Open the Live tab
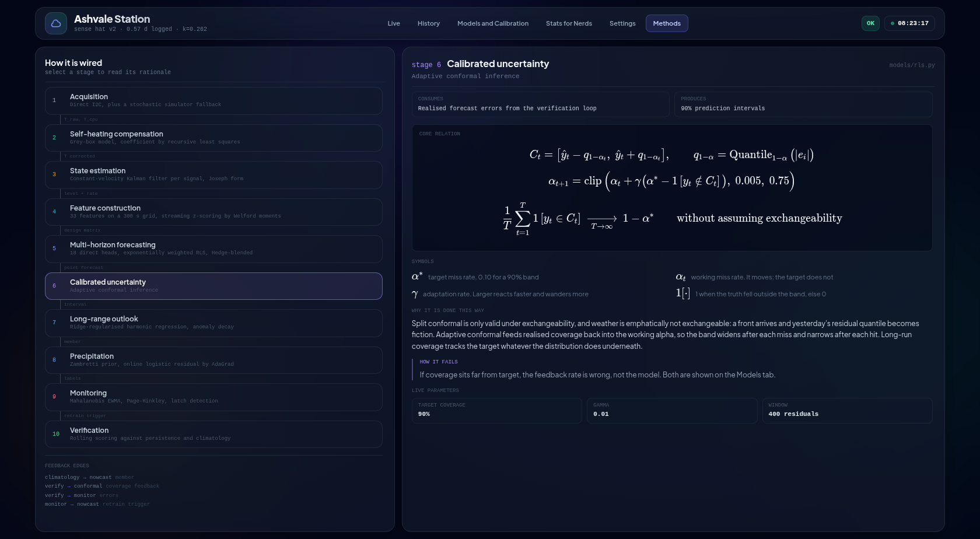 coord(394,23)
